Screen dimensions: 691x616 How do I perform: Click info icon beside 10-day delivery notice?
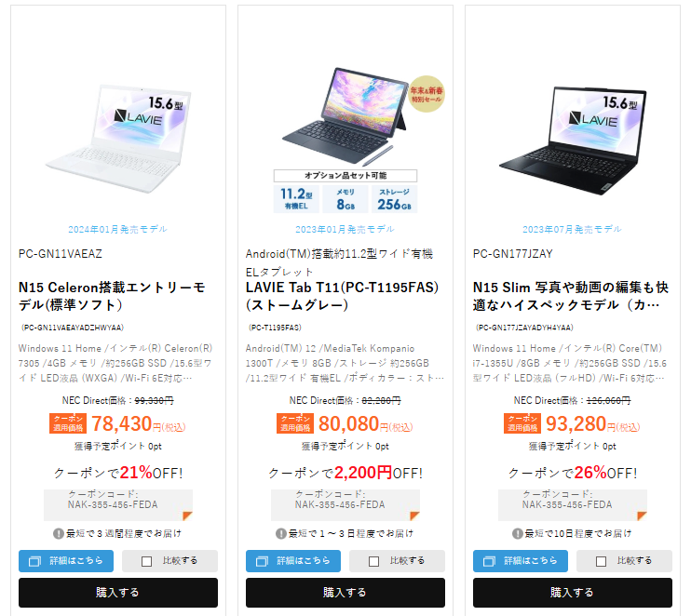coord(518,534)
